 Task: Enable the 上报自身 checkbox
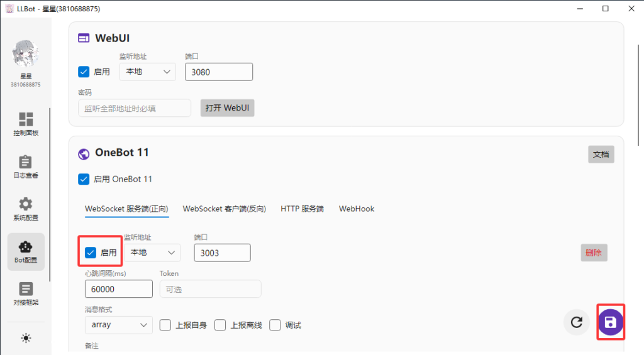pos(165,325)
